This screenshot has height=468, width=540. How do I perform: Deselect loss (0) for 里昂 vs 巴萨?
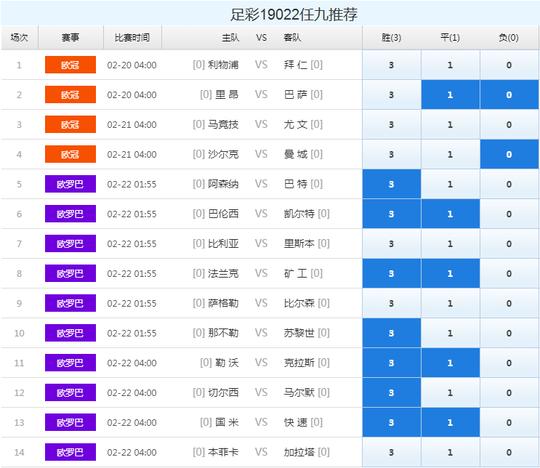[x=509, y=95]
